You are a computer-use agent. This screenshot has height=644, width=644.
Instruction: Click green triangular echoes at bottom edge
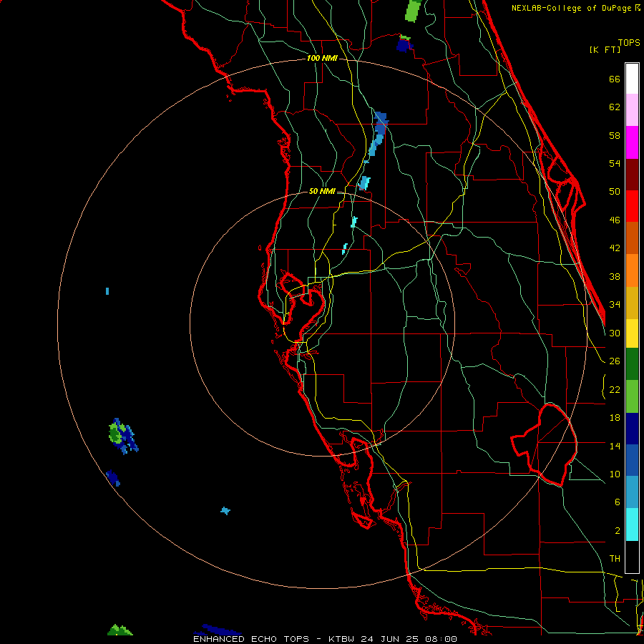[120, 630]
